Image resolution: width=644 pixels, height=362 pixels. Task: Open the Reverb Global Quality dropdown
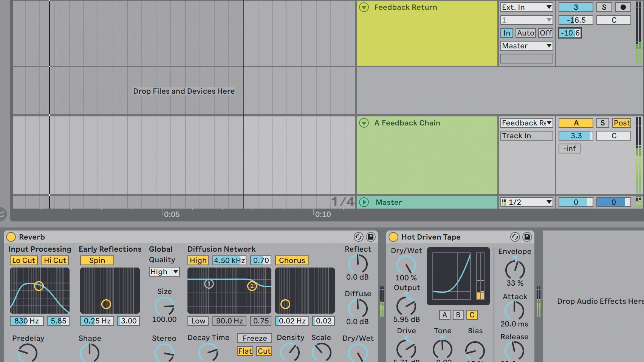[x=164, y=272]
